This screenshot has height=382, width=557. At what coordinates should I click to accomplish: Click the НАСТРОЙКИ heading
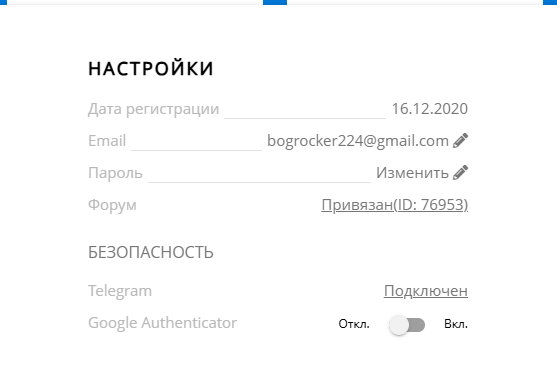[x=151, y=69]
